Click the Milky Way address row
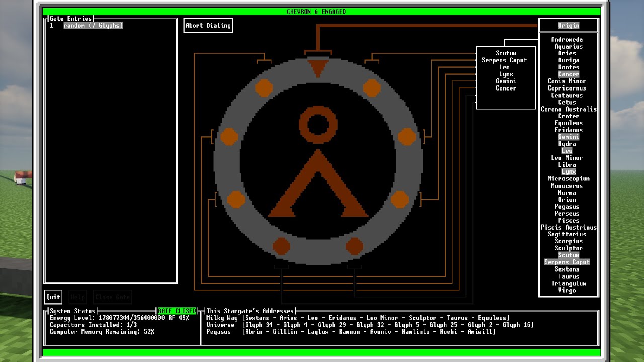The image size is (644, 362). coord(358,318)
